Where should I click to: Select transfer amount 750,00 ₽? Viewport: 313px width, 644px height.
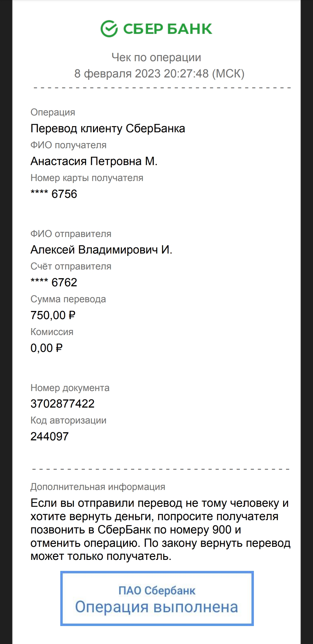pyautogui.click(x=53, y=315)
